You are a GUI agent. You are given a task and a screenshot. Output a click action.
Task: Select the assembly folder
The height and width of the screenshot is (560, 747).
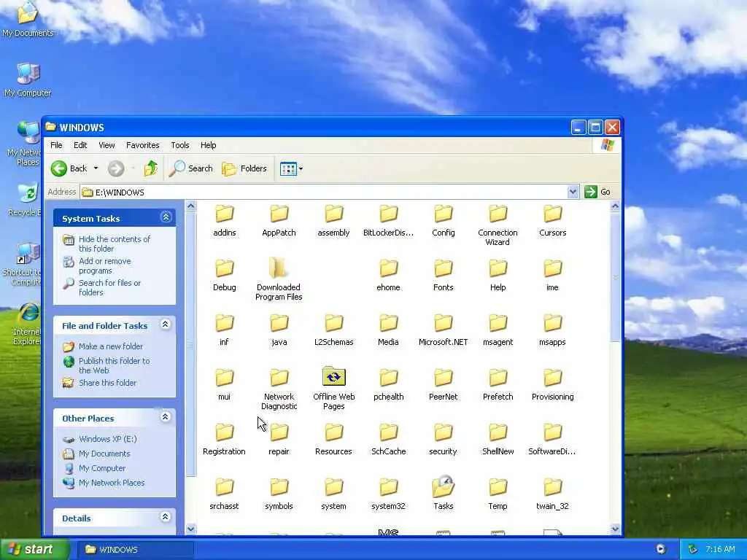point(334,221)
